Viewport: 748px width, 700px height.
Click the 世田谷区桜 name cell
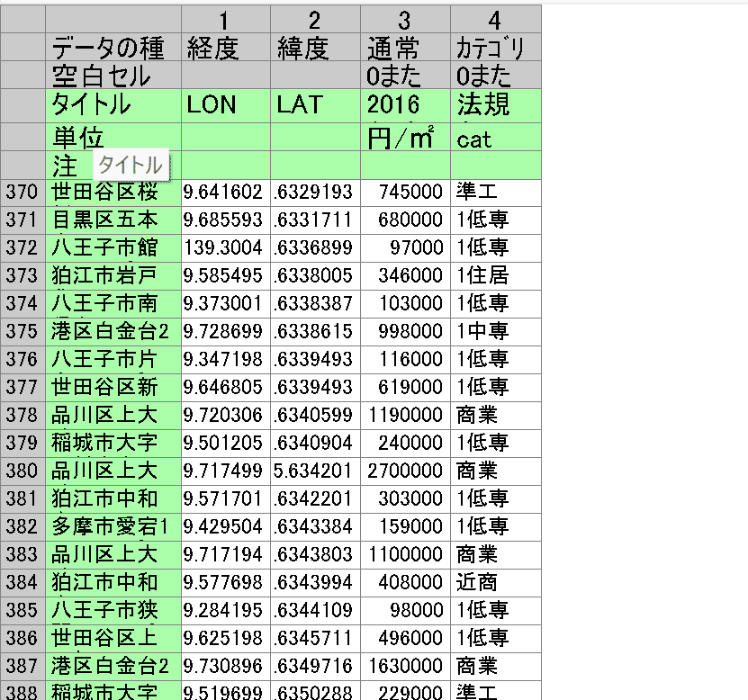click(x=113, y=193)
